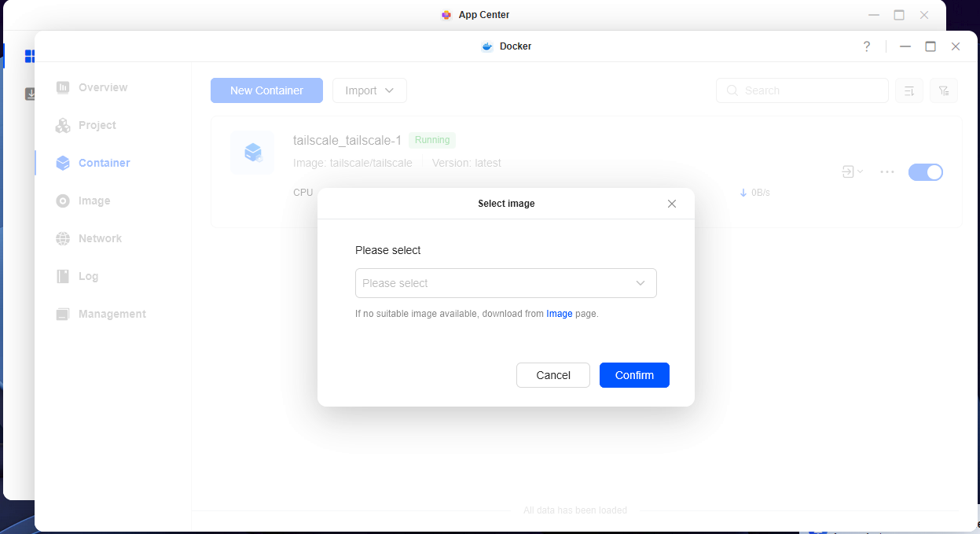Cancel the Select image dialog
The height and width of the screenshot is (534, 980).
click(553, 375)
